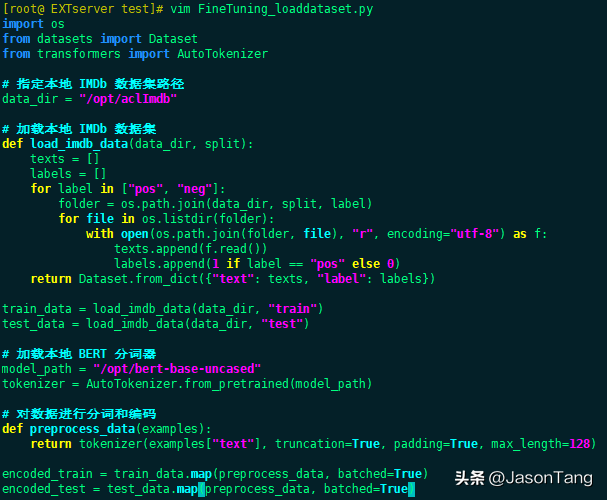This screenshot has width=607, height=500.
Task: Click the string "utf-8" in the open call
Action: (x=475, y=234)
